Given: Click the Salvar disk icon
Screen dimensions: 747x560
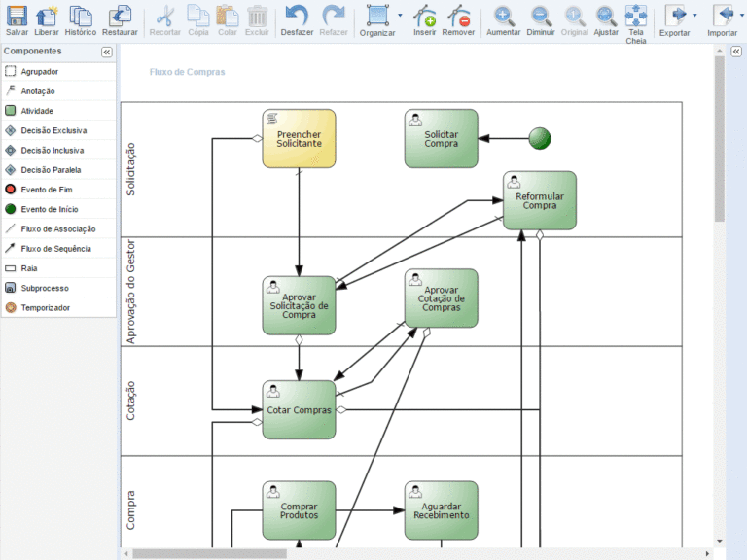Looking at the screenshot, I should [17, 16].
